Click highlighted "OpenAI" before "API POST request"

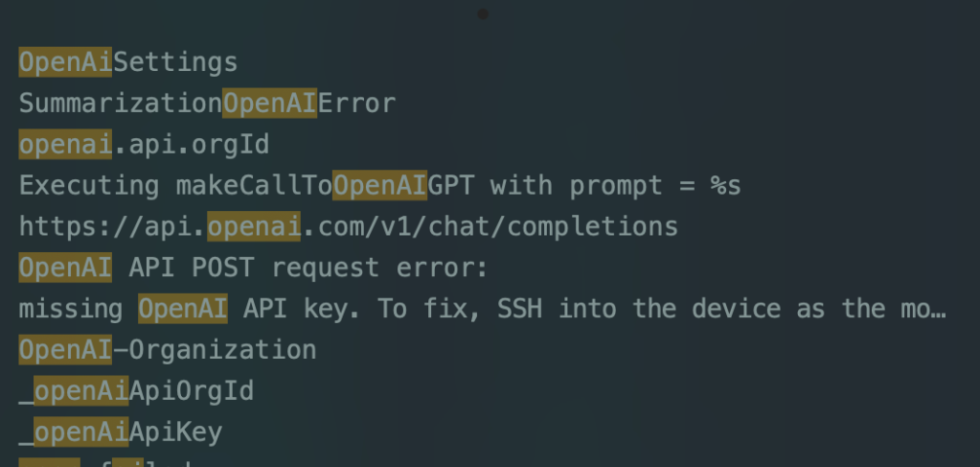[x=65, y=269]
